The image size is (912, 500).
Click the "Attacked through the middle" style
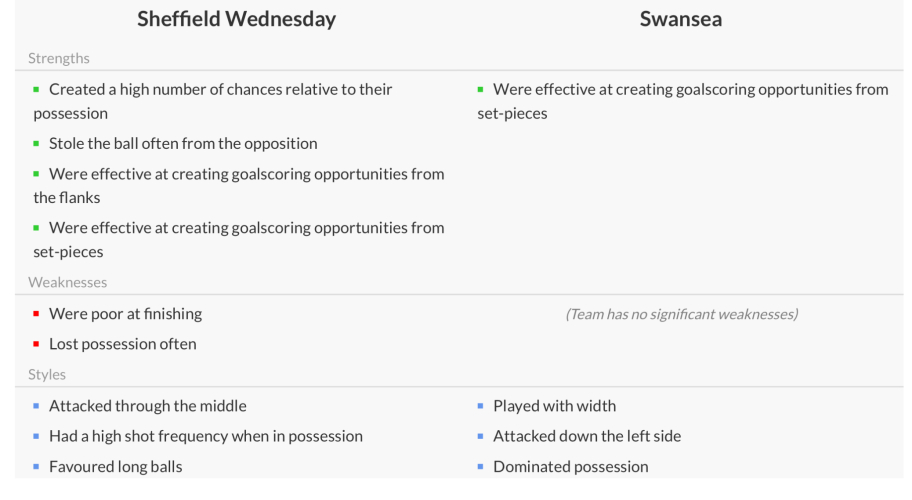tap(147, 406)
